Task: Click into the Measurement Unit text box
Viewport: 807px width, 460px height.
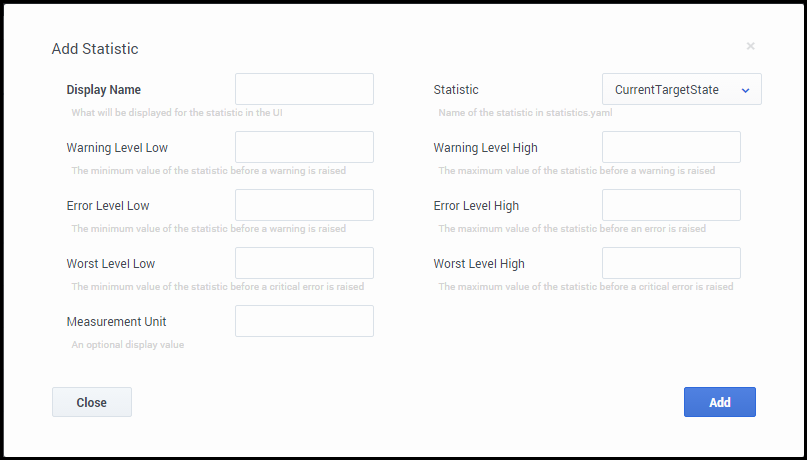Action: pyautogui.click(x=304, y=321)
